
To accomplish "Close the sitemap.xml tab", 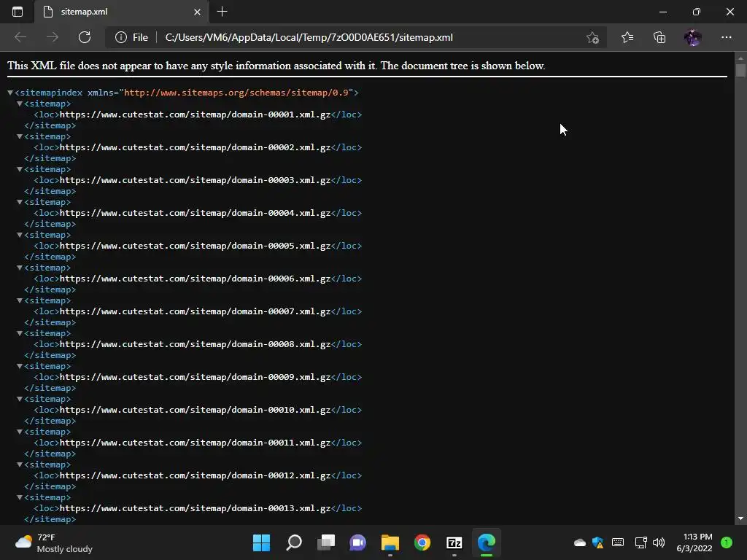I will coord(197,12).
